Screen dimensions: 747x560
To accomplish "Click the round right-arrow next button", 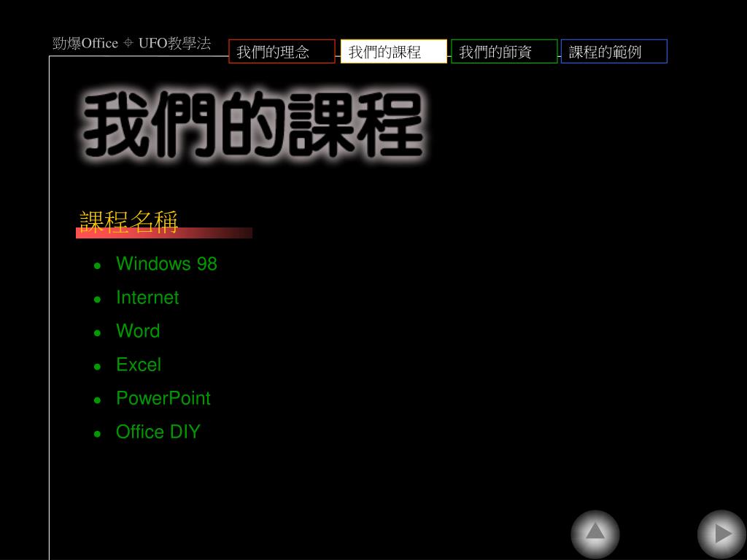I will (722, 534).
